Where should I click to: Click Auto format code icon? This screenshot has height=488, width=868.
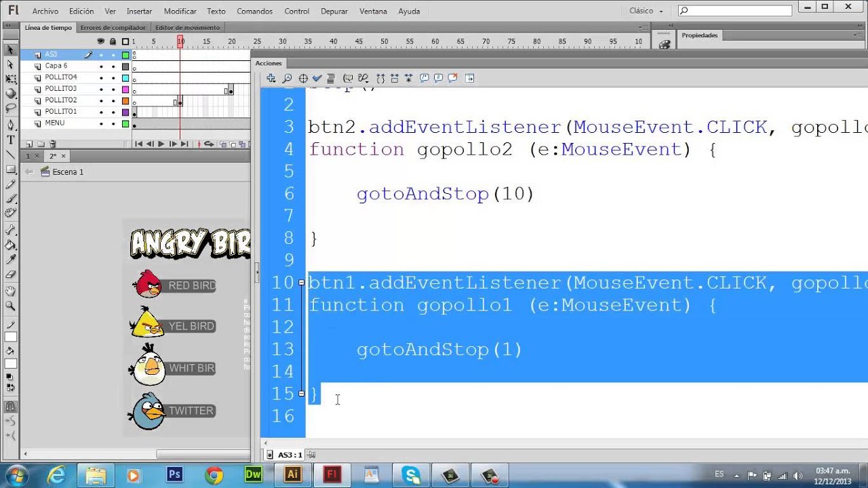point(331,78)
